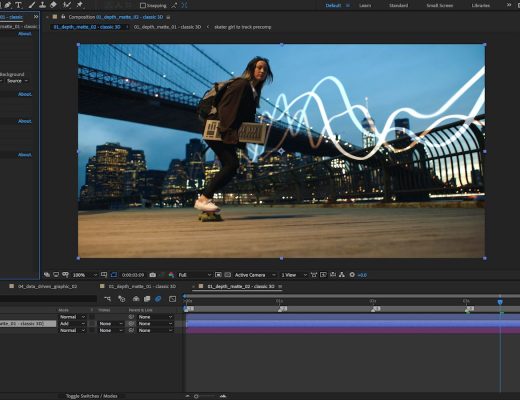Open the Add layer track matte dropdown
Viewport: 520px width, 400px height.
[110, 323]
